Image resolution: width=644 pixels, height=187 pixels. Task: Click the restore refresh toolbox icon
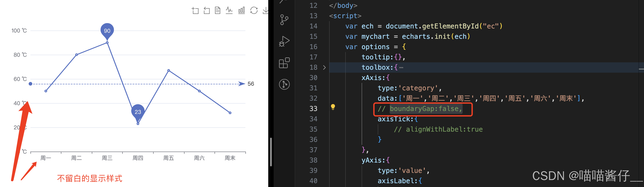254,10
